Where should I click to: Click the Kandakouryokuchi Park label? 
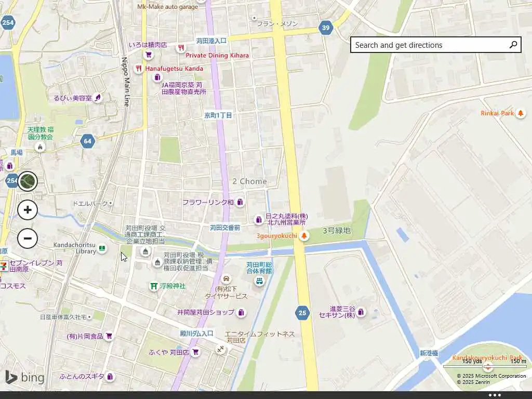pos(487,357)
